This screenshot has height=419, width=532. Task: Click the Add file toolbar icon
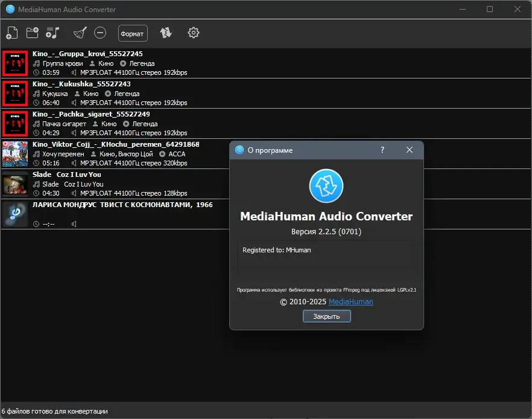click(x=12, y=33)
